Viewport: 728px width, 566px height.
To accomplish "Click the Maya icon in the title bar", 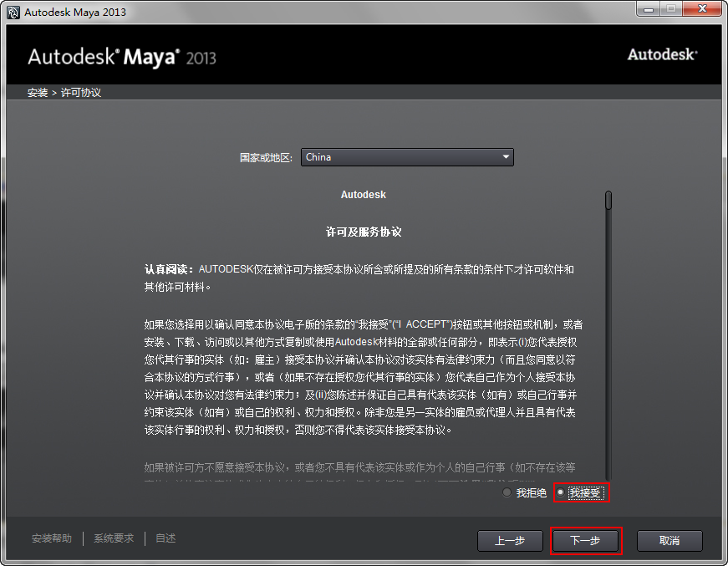I will coord(13,12).
